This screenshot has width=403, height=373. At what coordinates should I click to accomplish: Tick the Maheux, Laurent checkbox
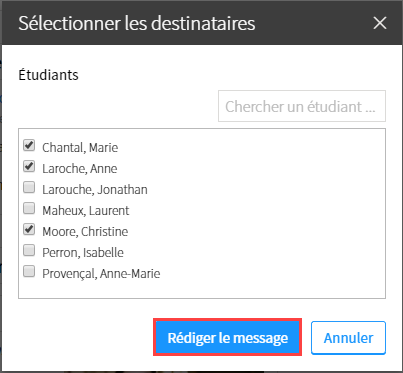click(x=29, y=208)
